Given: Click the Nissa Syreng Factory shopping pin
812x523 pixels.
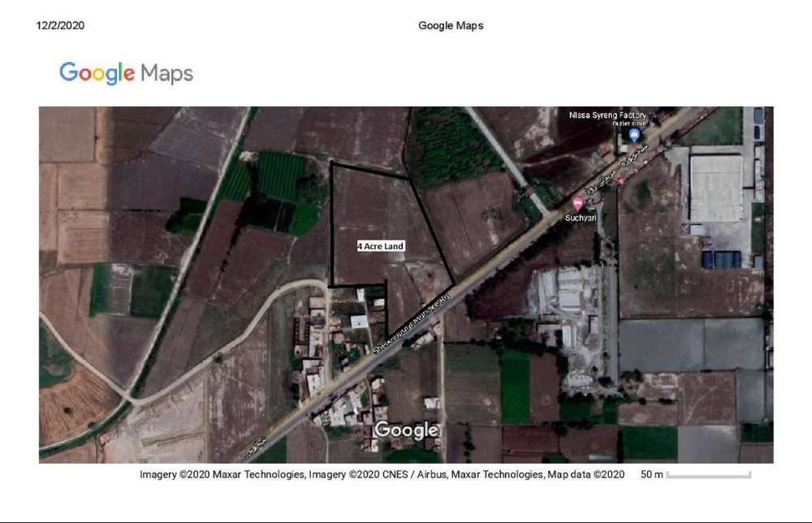Looking at the screenshot, I should tap(633, 135).
